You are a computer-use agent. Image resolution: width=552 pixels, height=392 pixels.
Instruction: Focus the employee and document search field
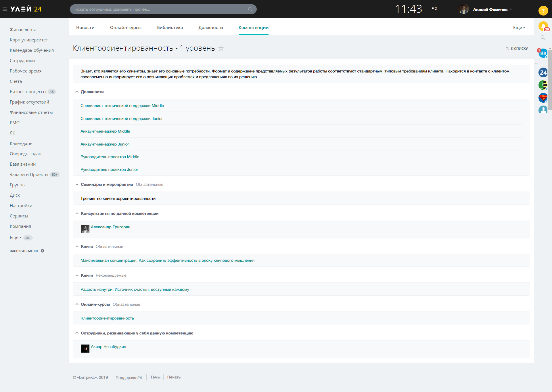(163, 9)
